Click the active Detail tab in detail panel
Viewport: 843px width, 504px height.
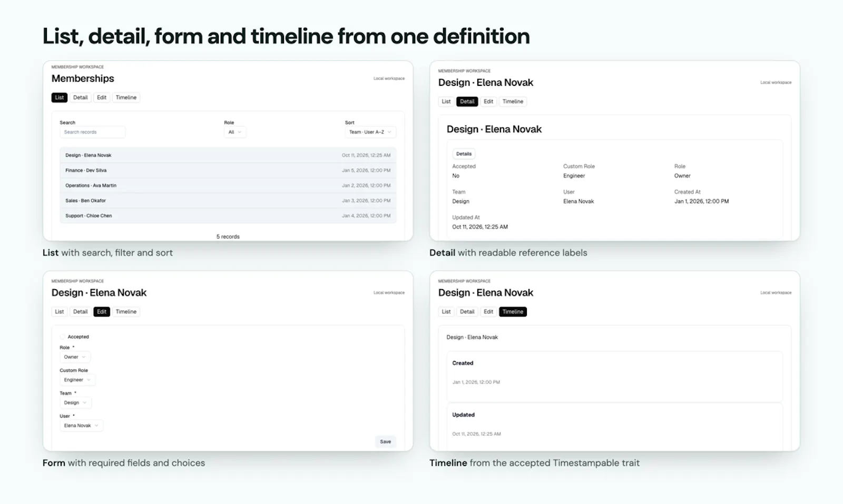coord(467,102)
